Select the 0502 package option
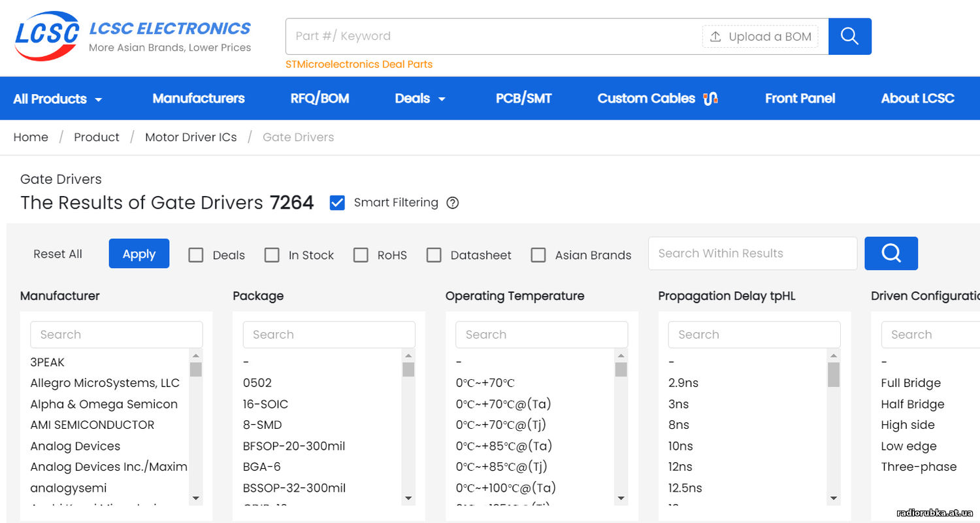Image resolution: width=980 pixels, height=523 pixels. click(257, 383)
